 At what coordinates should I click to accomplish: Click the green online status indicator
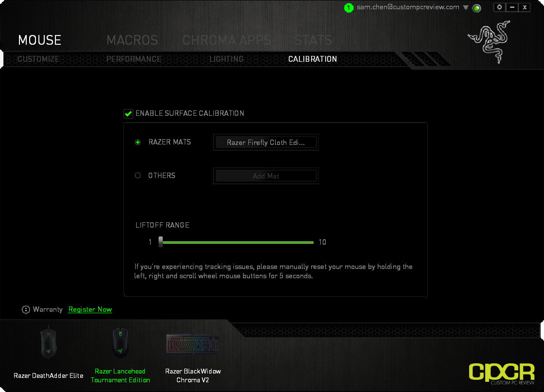477,8
